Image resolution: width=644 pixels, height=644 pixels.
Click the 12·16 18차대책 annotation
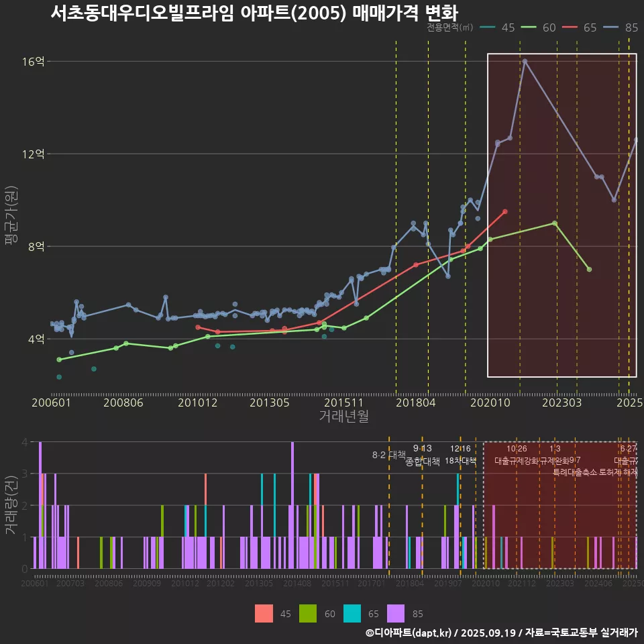tap(460, 455)
